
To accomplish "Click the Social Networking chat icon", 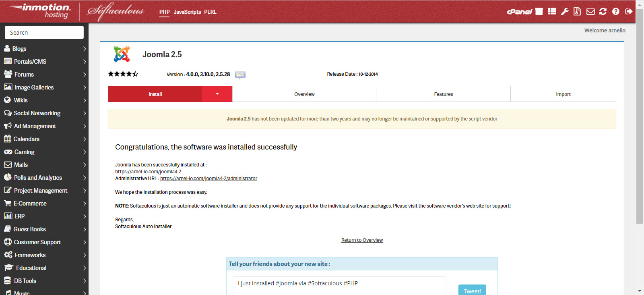I will [8, 113].
